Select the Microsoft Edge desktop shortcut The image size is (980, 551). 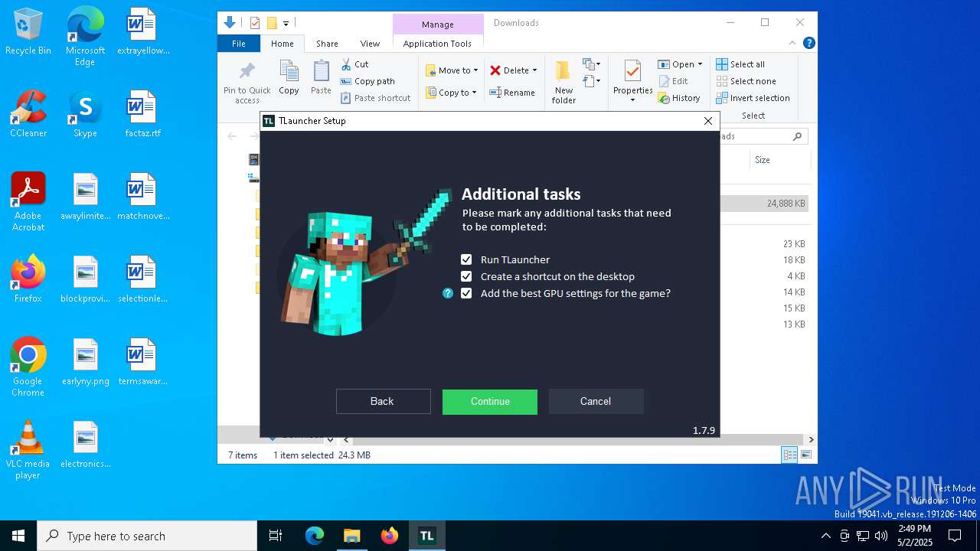click(85, 37)
